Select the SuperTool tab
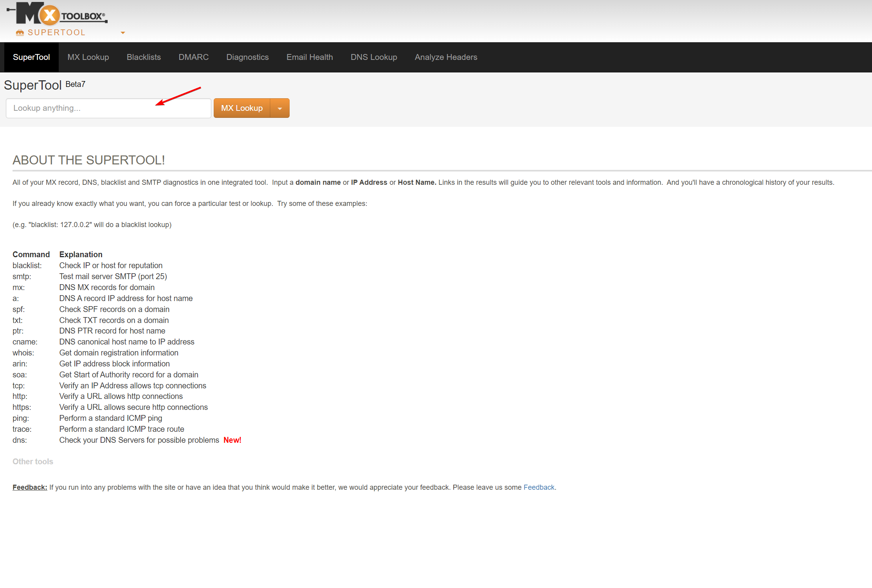This screenshot has width=872, height=588. coord(31,57)
